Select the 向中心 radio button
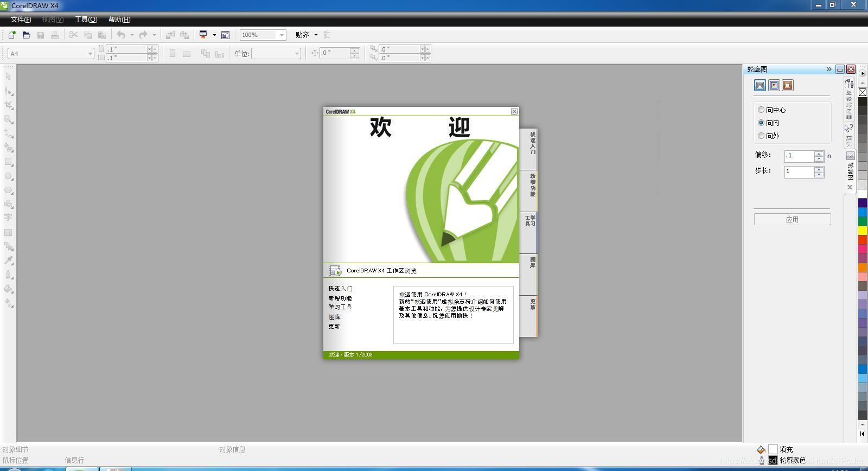This screenshot has height=471, width=868. [761, 110]
